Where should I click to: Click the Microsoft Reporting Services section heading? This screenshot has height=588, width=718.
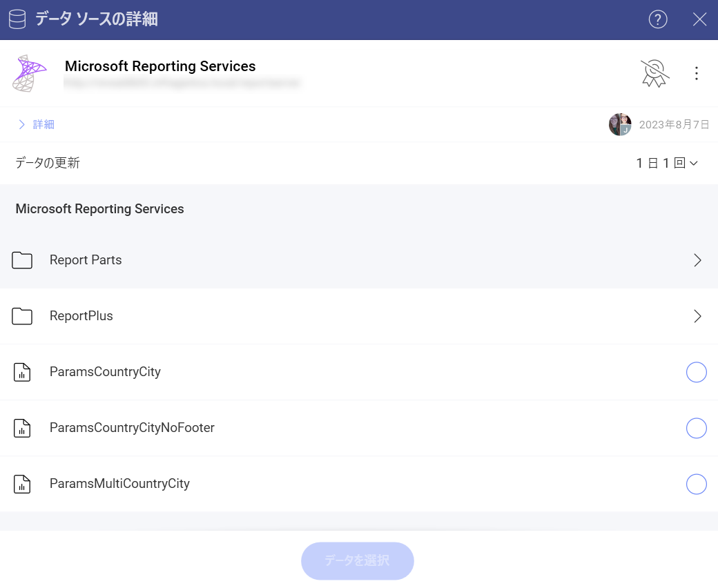point(99,209)
